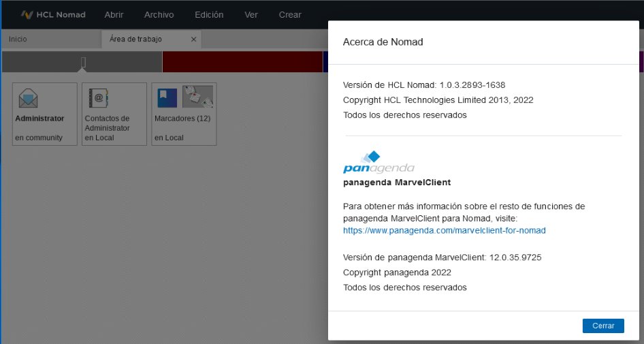
Task: Click 'Marcadores (12)' tile label
Action: 182,119
